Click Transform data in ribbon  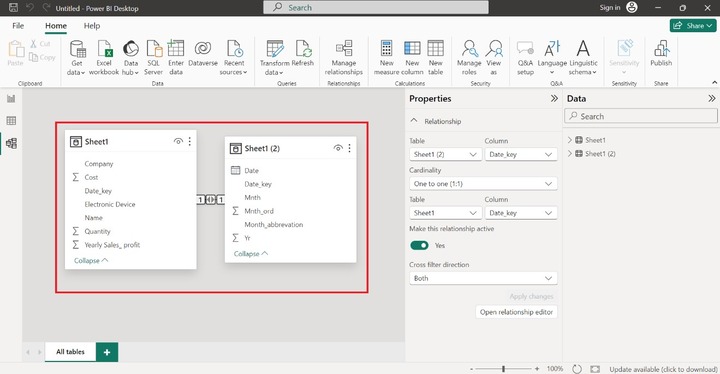click(275, 57)
